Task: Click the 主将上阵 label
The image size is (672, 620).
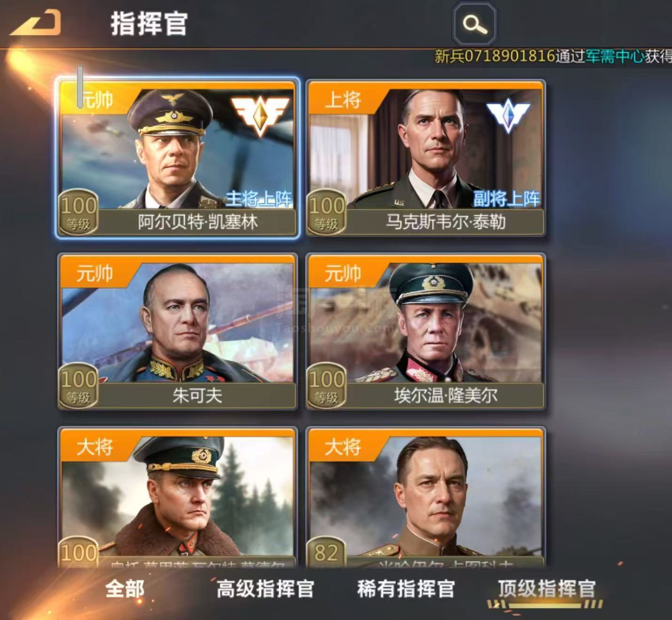Action: tap(259, 199)
